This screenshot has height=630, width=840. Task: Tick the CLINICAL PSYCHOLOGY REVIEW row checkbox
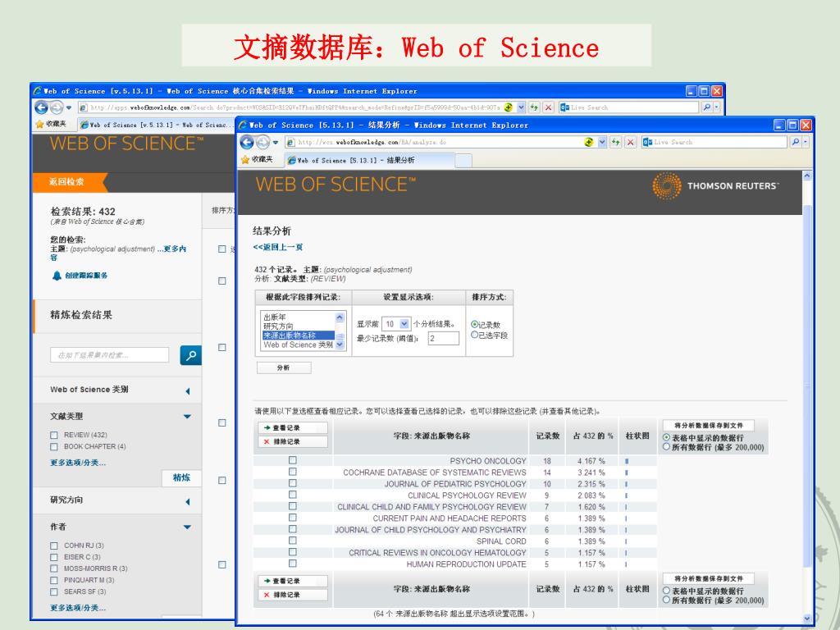point(293,495)
